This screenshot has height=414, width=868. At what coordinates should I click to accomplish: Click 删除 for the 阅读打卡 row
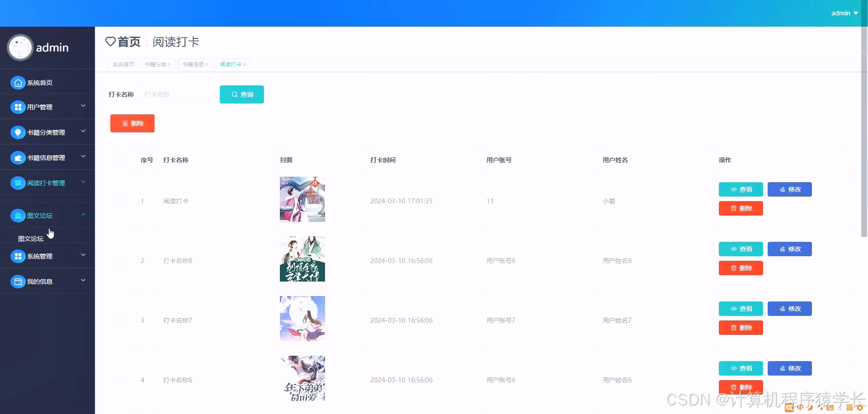point(741,208)
